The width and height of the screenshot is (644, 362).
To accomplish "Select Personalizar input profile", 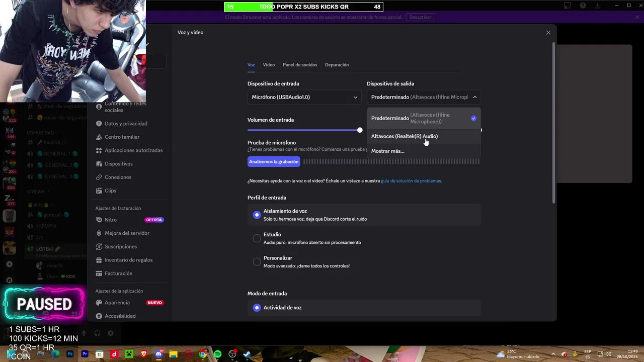I will point(364,261).
